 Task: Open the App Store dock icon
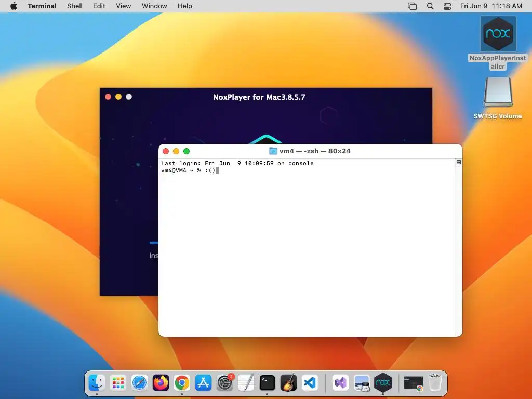click(x=203, y=383)
